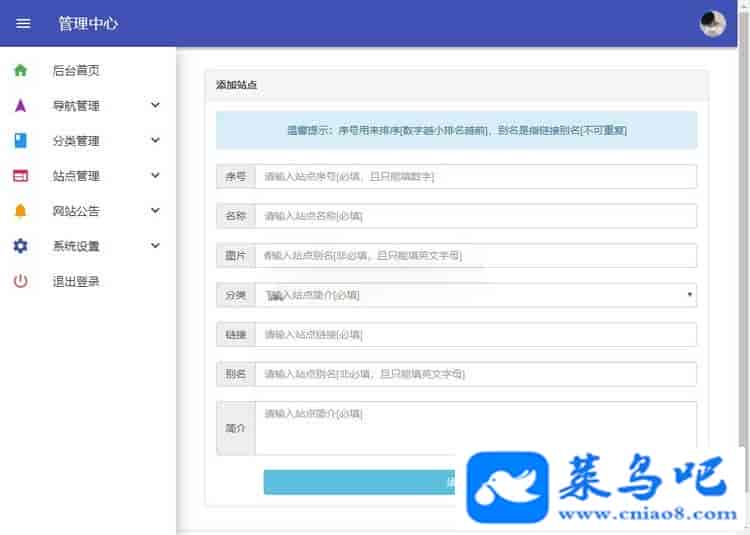Expand the 导航管理 submenu chevron
The height and width of the screenshot is (535, 750).
(x=155, y=105)
